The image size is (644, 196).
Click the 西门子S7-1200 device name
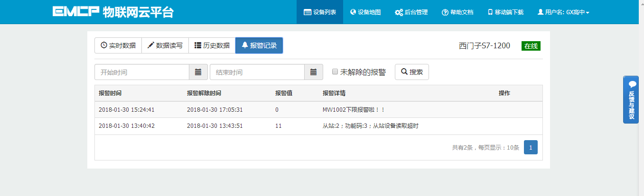pyautogui.click(x=485, y=46)
